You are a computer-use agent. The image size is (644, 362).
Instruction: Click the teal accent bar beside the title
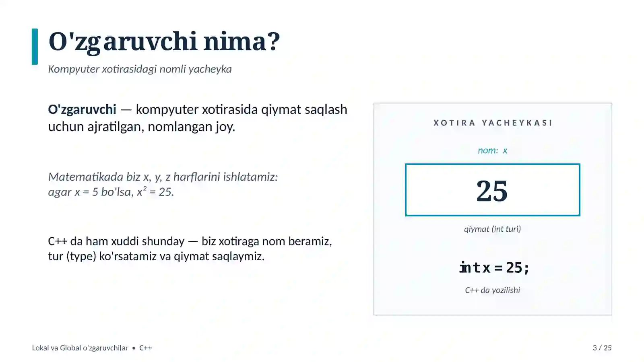tap(35, 47)
